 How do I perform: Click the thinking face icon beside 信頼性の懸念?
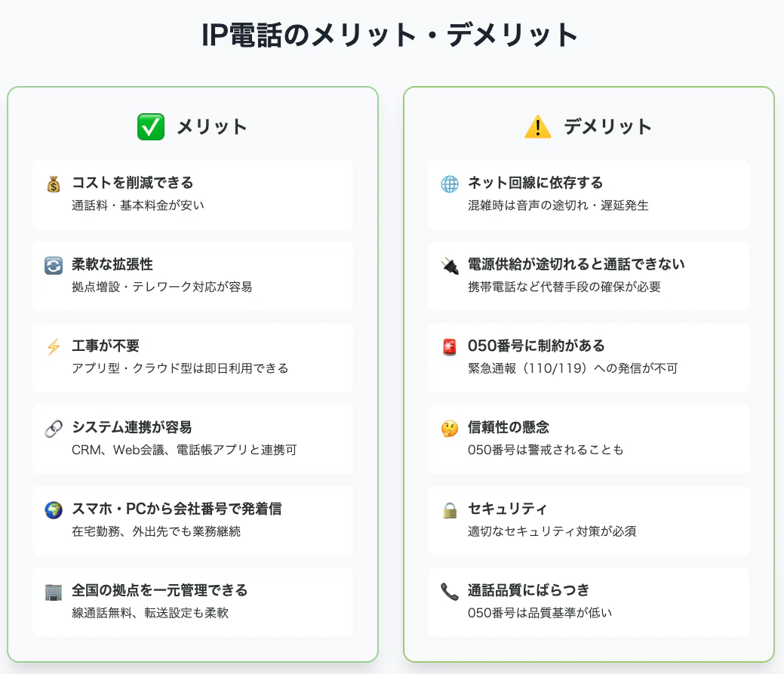[x=449, y=428]
